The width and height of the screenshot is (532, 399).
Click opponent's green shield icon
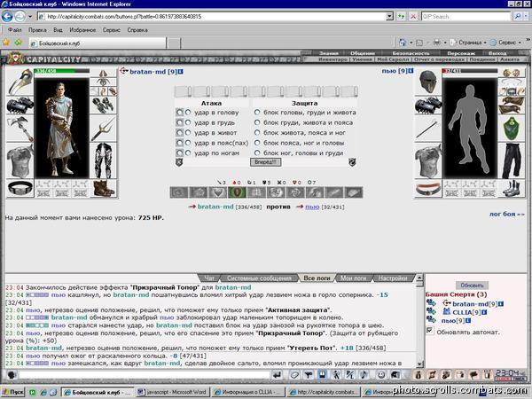pyautogui.click(x=512, y=129)
